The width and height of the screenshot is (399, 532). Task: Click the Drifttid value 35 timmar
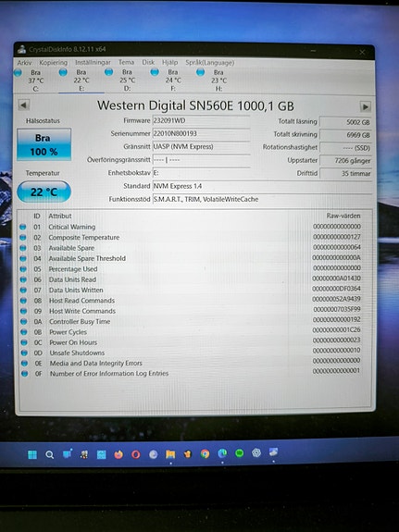[x=345, y=173]
